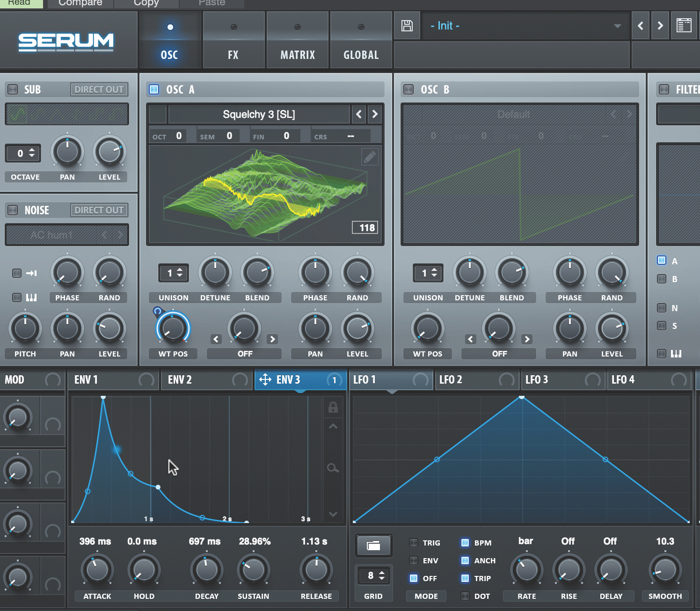Change the OSC A unison voice count
This screenshot has width=700, height=611.
174,273
